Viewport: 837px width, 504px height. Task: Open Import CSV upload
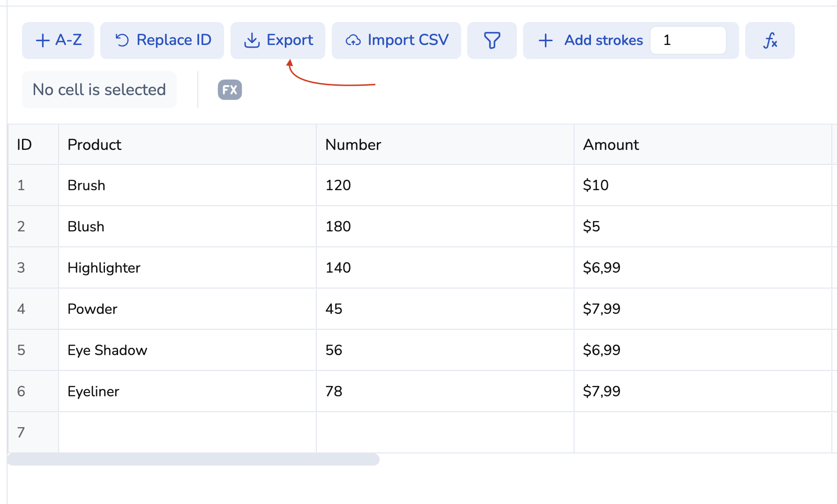[396, 40]
